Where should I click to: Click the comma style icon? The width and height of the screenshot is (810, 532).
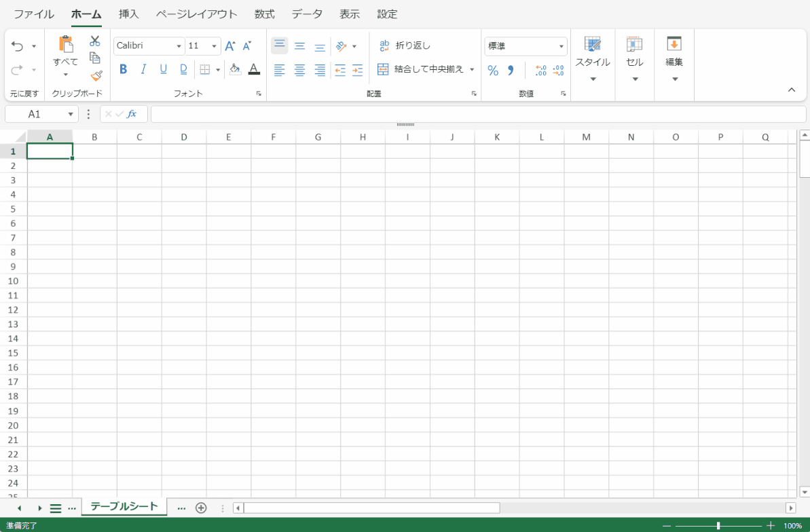511,69
